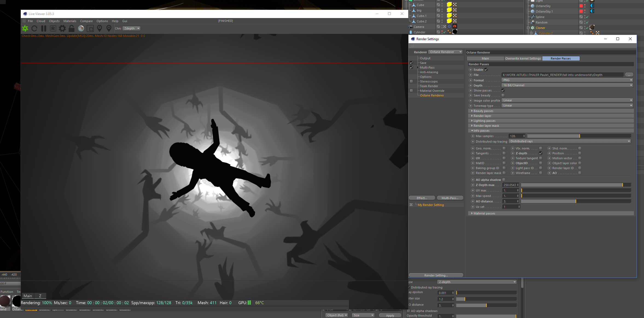This screenshot has height=318, width=644.
Task: Select the material picker pin icon
Action: coord(109,28)
